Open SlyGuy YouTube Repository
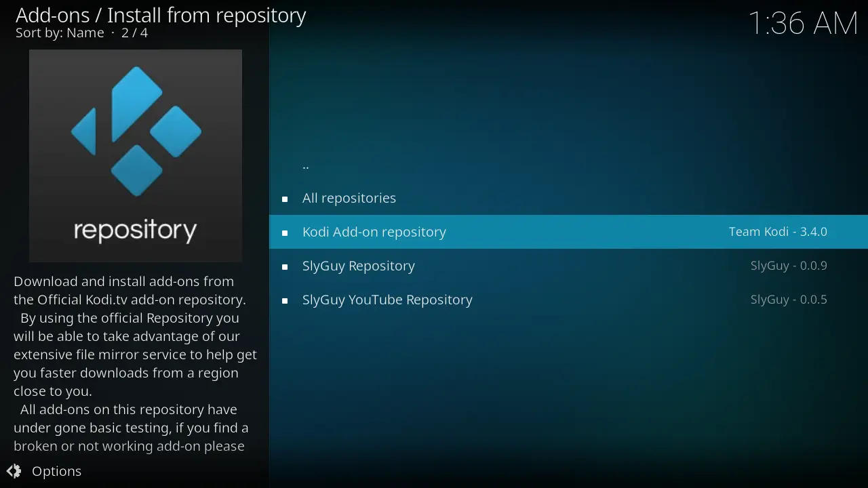 (x=568, y=300)
